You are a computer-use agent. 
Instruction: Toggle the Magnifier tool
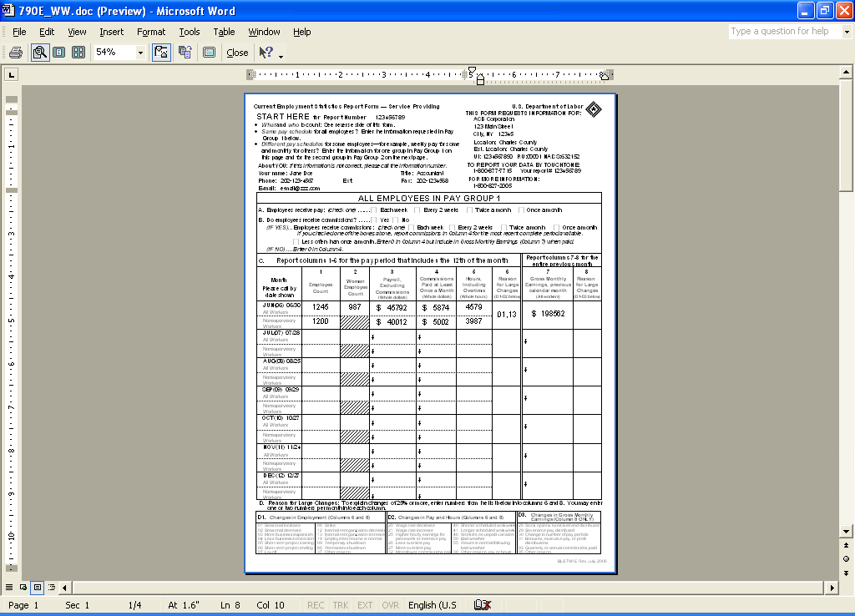39,53
